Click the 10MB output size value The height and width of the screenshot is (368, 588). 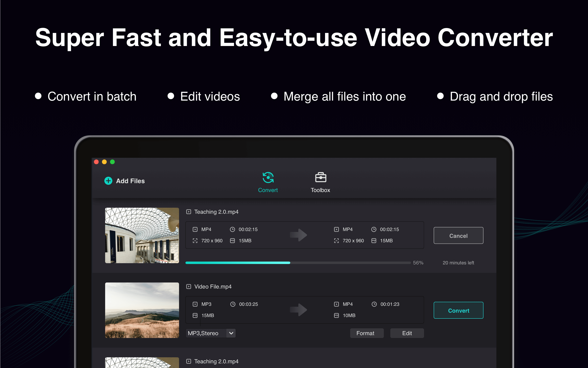click(x=349, y=315)
